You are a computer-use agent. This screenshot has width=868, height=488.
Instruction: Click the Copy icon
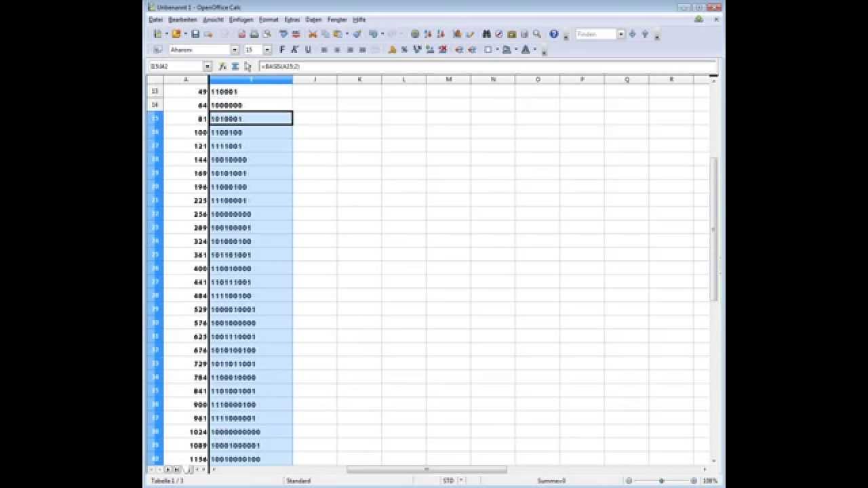325,34
